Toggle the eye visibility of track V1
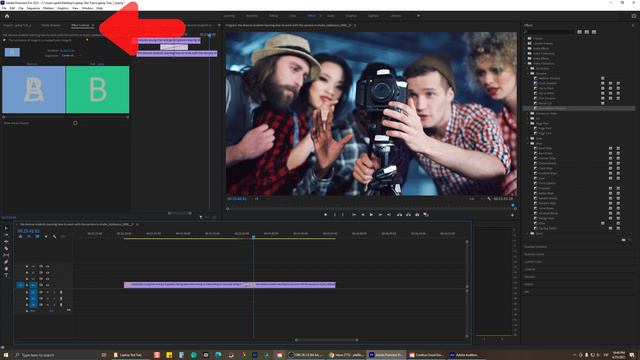The width and height of the screenshot is (640, 360). pyautogui.click(x=47, y=285)
